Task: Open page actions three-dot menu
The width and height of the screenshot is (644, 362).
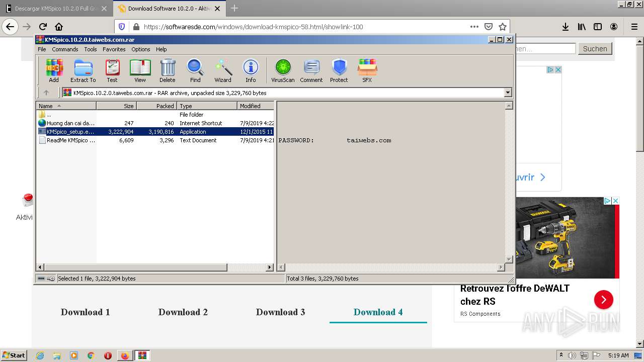Action: (x=474, y=27)
